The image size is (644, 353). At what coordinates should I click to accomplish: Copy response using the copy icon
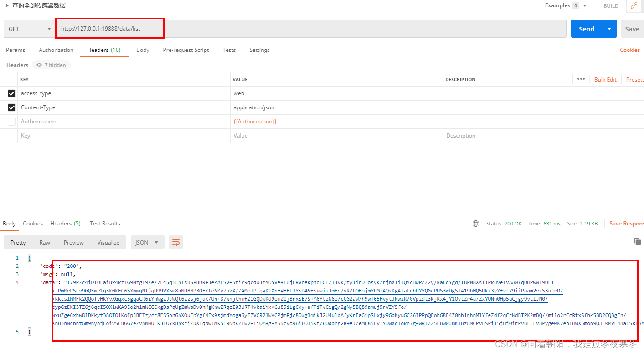[x=638, y=241]
